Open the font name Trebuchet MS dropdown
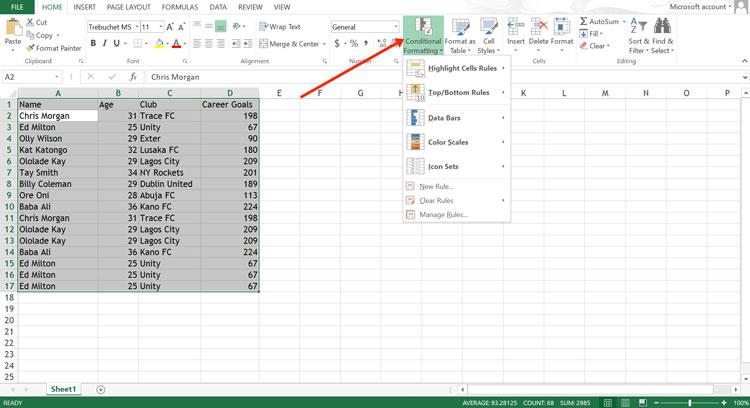This screenshot has height=408, width=750. [x=137, y=27]
